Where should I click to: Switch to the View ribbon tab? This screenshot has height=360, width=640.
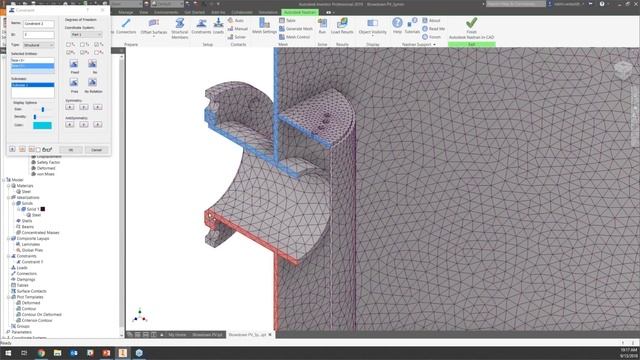[x=144, y=12]
